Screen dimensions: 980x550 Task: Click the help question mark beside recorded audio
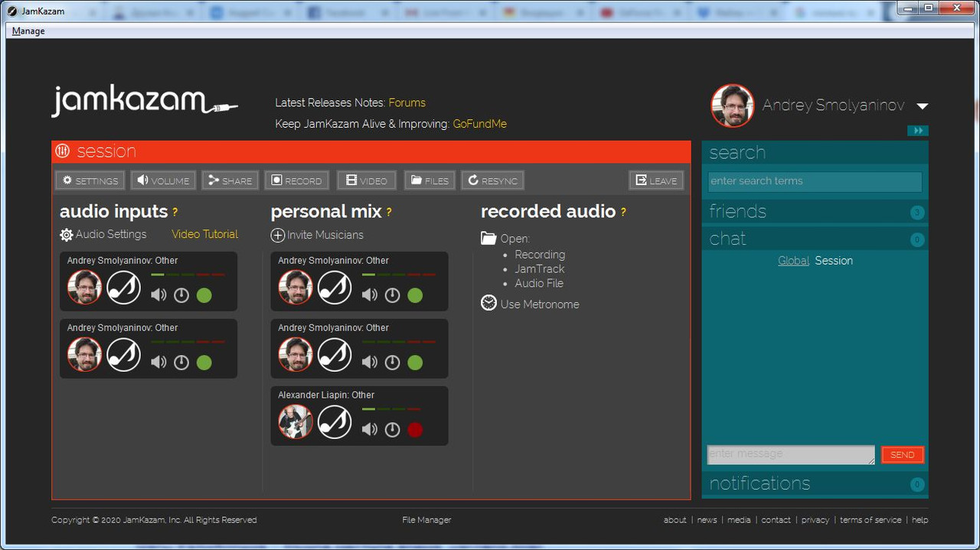click(x=622, y=213)
